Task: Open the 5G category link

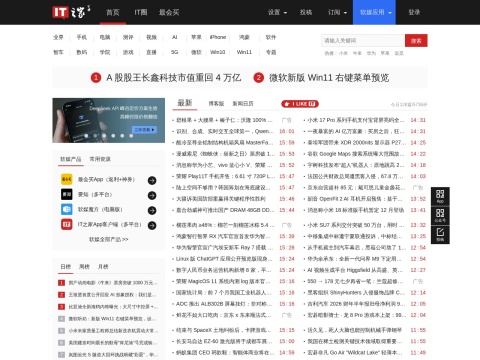Action: click(x=175, y=52)
